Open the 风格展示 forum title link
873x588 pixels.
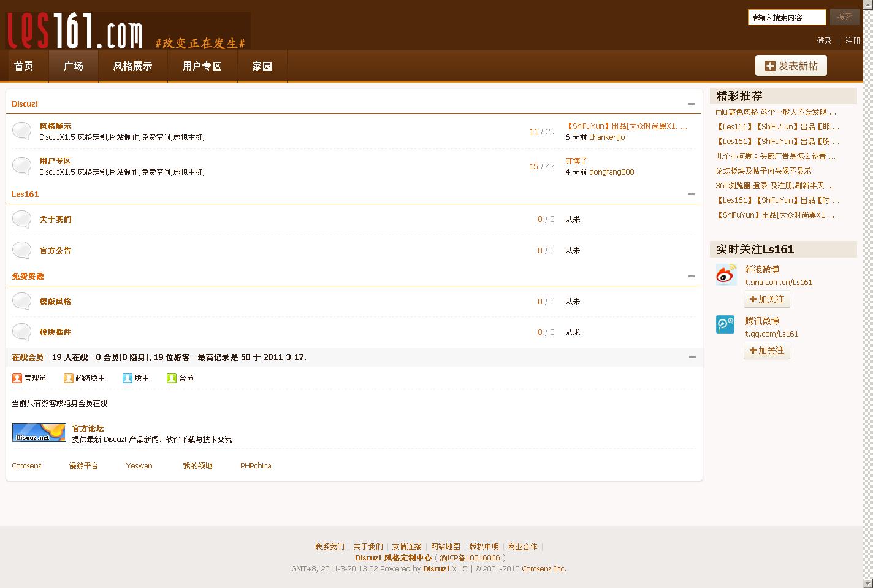click(x=55, y=126)
